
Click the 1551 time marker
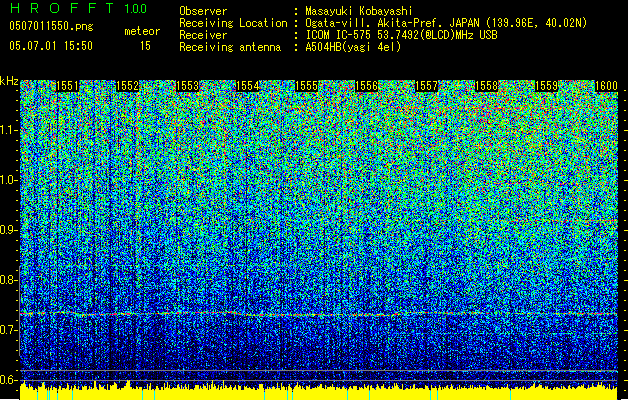pos(68,87)
